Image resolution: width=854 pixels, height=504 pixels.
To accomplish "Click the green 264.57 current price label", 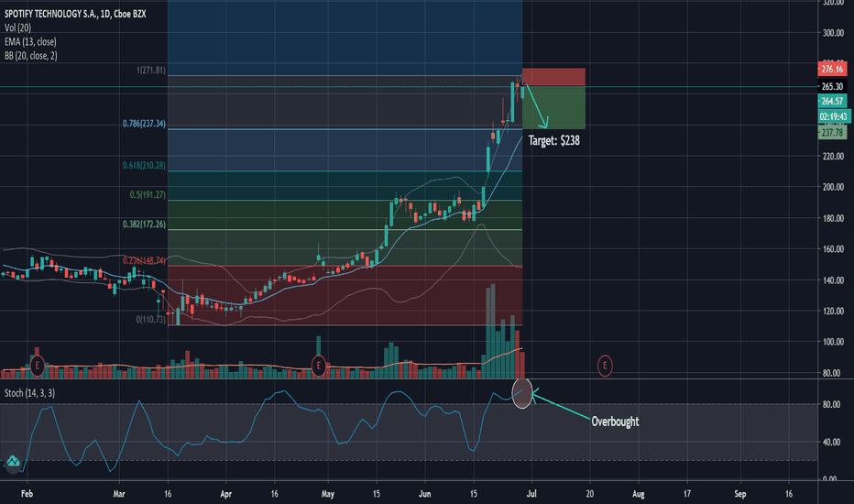I will pos(832,101).
